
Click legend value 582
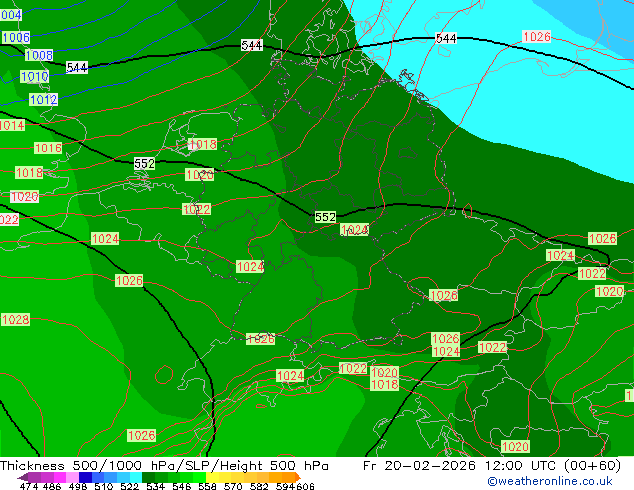point(259,486)
